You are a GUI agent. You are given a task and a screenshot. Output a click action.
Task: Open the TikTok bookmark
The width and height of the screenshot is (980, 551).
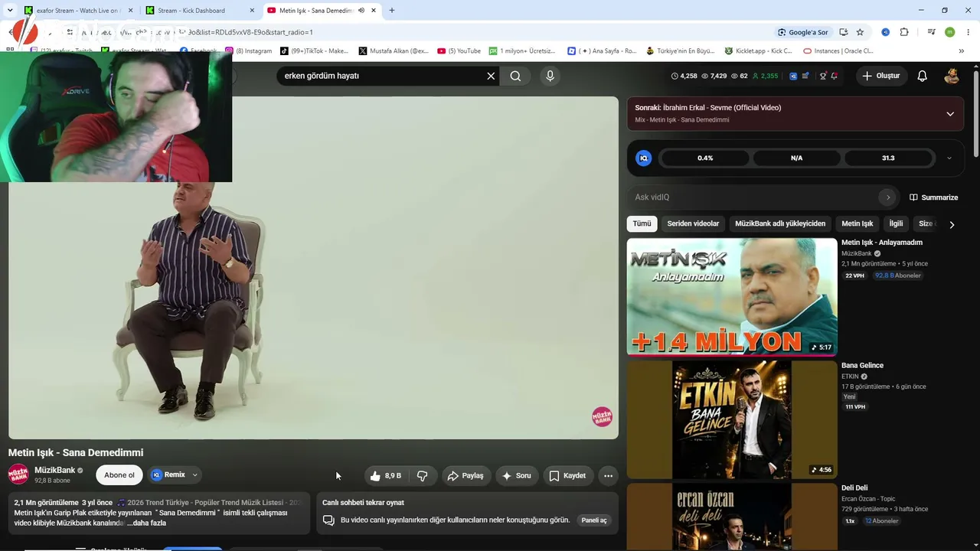pos(314,51)
